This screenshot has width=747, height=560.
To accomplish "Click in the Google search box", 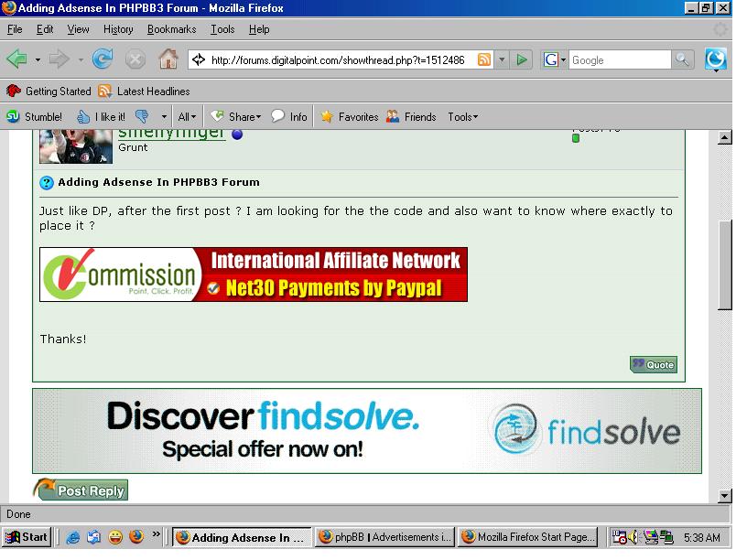I will (621, 60).
